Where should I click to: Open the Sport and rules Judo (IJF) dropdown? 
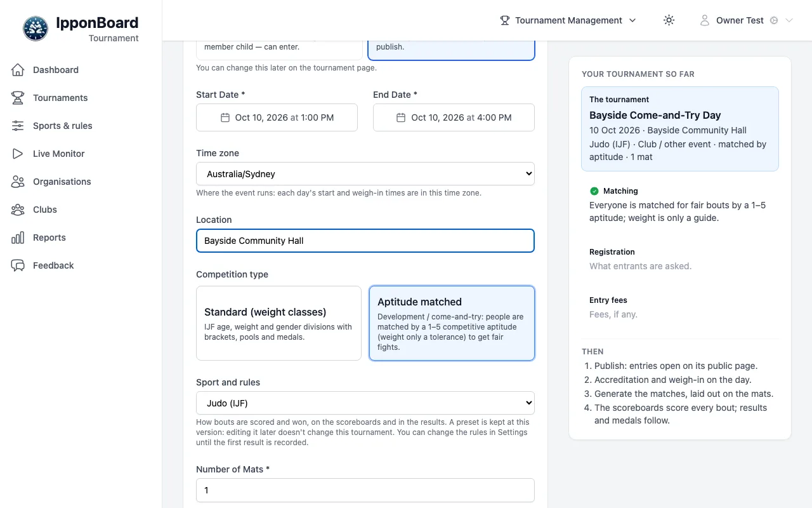pyautogui.click(x=365, y=403)
